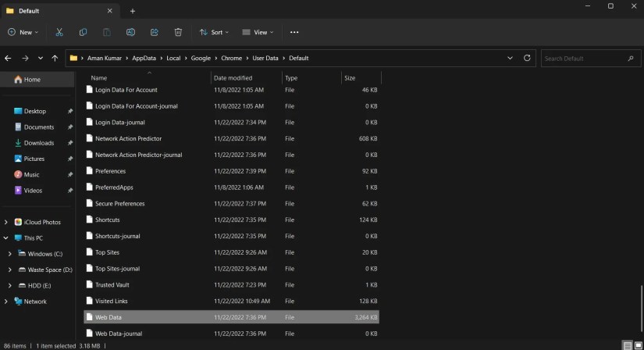Switch to Details view icon in status bar
The image size is (644, 350).
click(627, 346)
